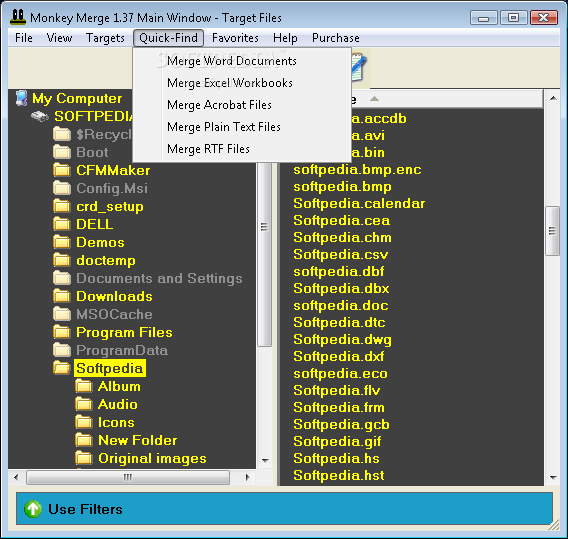Click the Documents and Settings folder icon
The width and height of the screenshot is (568, 539).
[62, 278]
